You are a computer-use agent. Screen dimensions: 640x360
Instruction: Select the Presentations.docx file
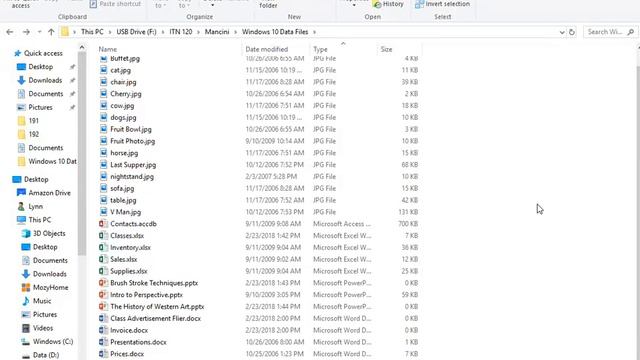pos(138,342)
